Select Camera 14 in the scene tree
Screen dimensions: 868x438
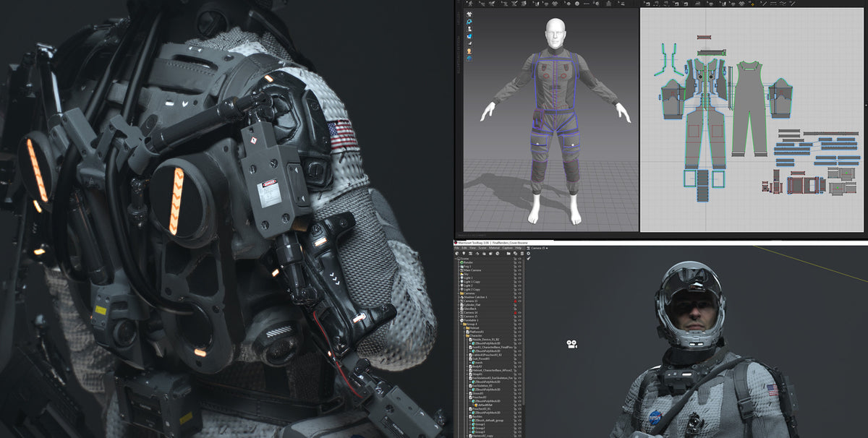tap(470, 312)
